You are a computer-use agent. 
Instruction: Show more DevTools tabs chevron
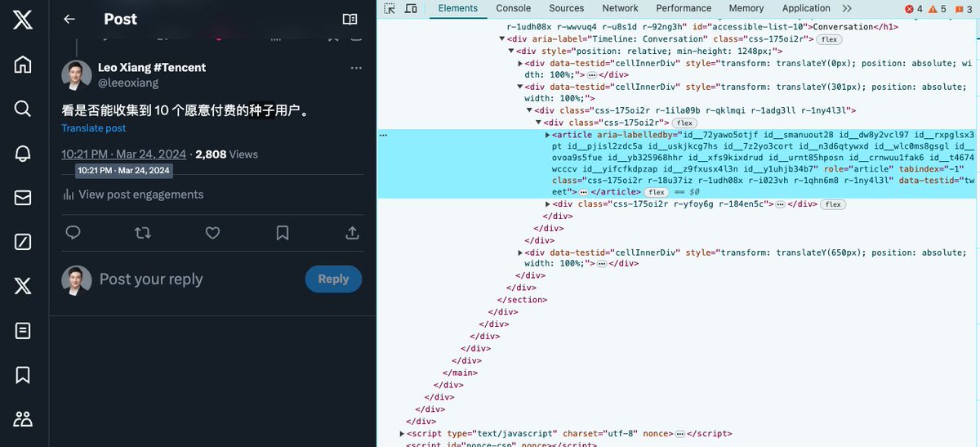tap(846, 8)
